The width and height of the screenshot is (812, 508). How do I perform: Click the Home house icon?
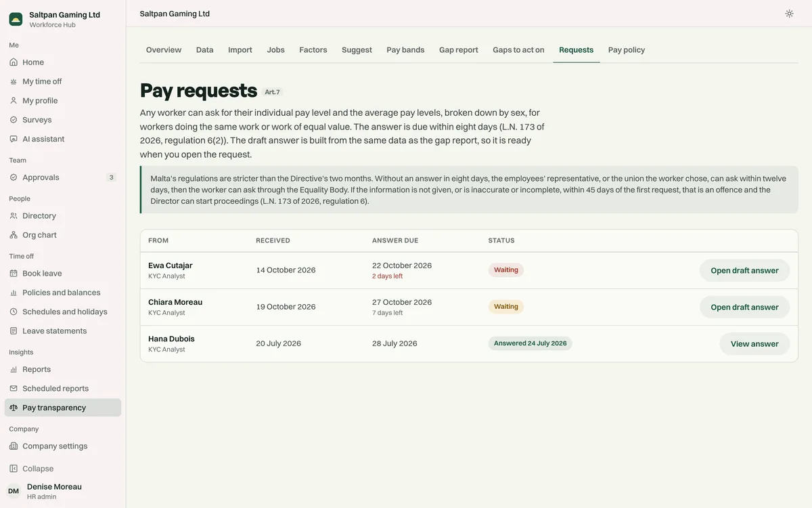14,62
